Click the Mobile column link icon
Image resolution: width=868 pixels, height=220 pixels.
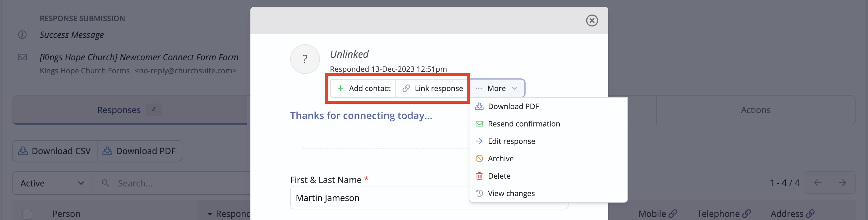coord(673,213)
